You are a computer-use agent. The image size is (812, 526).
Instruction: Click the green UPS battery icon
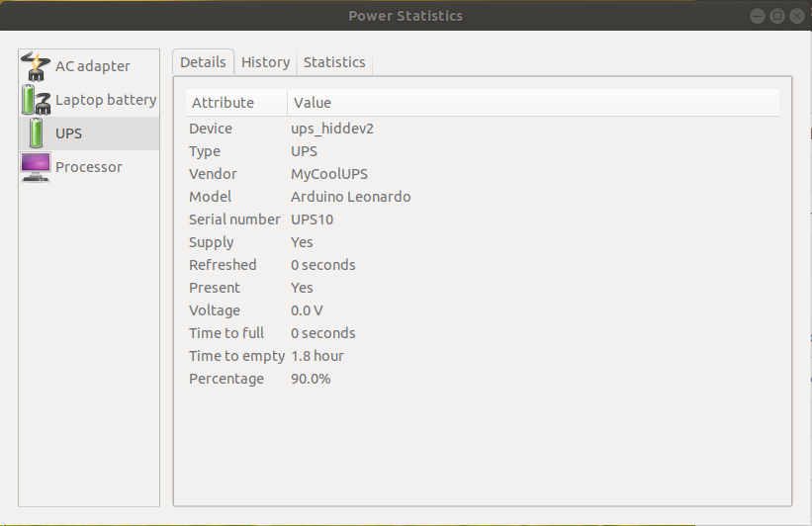(36, 133)
